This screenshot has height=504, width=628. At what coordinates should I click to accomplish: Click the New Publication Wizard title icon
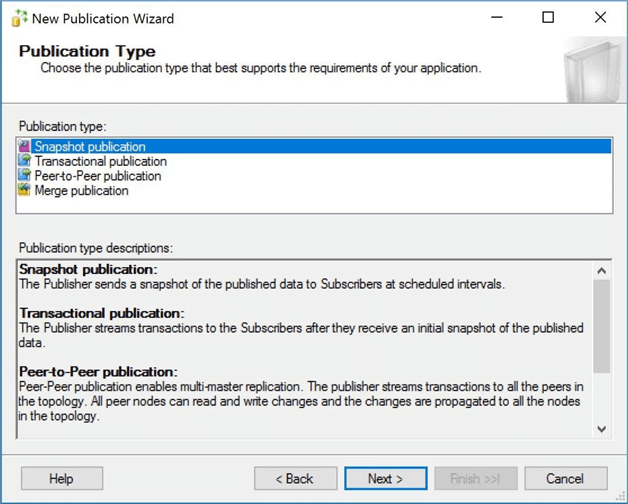[18, 18]
